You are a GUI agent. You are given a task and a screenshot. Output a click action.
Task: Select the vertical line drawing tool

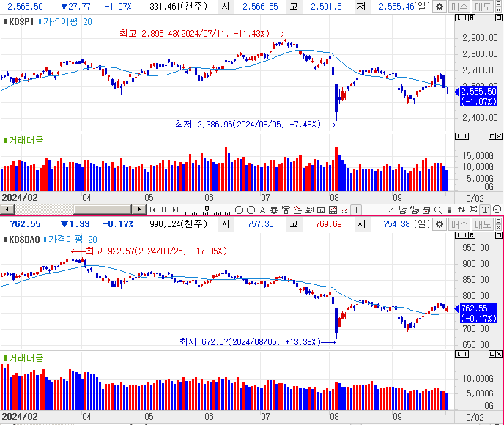point(379,210)
